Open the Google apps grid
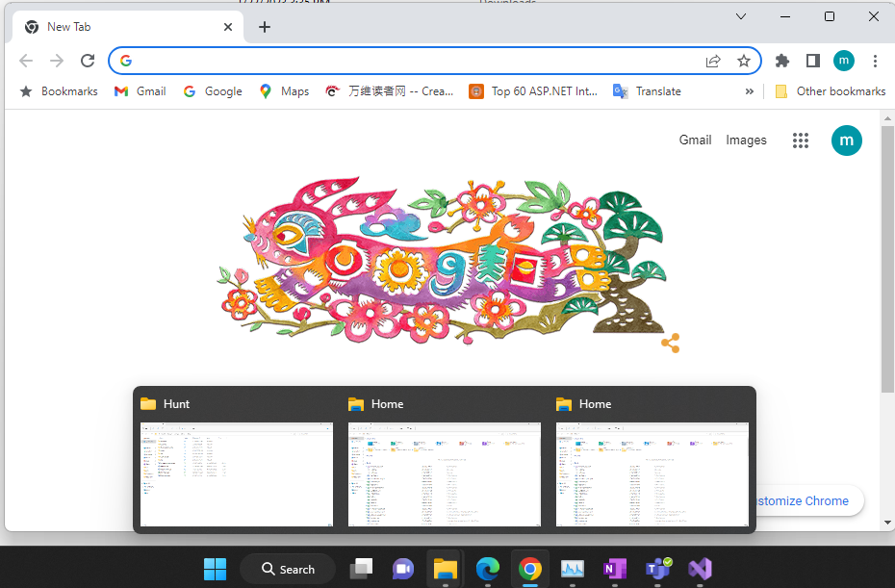Image resolution: width=895 pixels, height=588 pixels. [x=801, y=141]
